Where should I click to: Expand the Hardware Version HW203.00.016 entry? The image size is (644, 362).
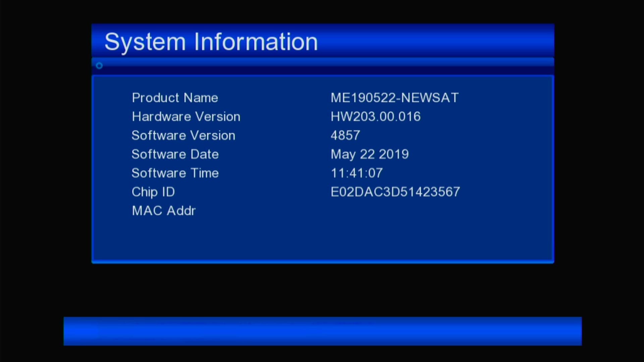coord(375,116)
